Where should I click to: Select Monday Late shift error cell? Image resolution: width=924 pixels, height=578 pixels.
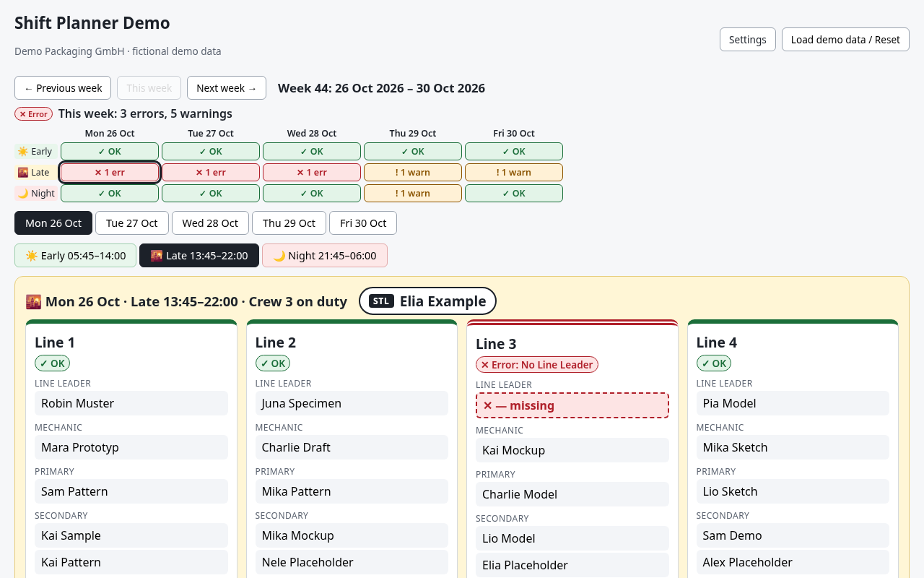pyautogui.click(x=110, y=173)
